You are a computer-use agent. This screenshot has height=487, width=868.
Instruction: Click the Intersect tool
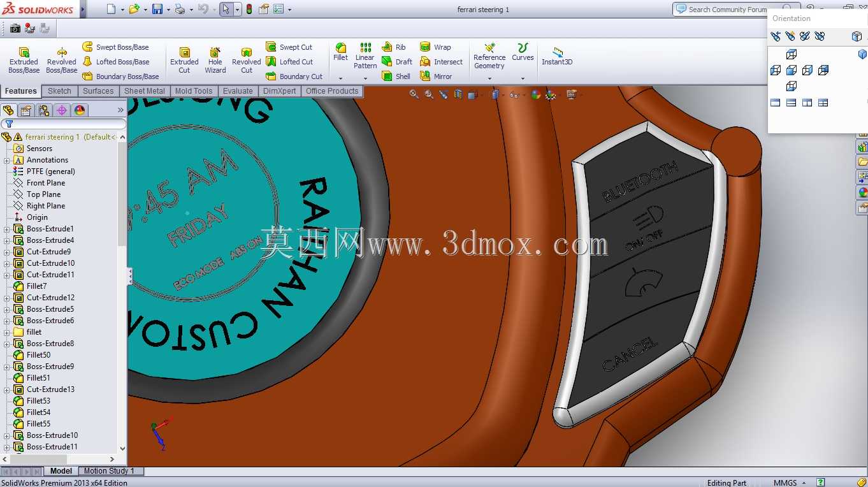tap(442, 62)
